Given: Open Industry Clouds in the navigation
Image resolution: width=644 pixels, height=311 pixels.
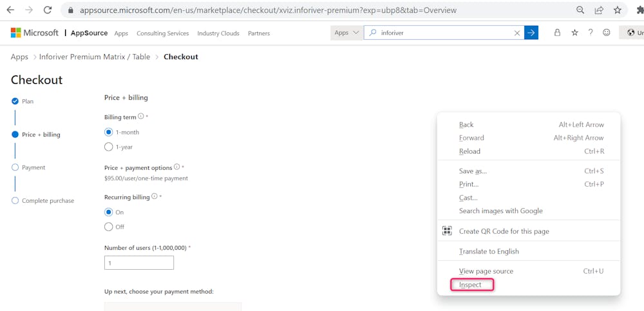Looking at the screenshot, I should click(218, 33).
